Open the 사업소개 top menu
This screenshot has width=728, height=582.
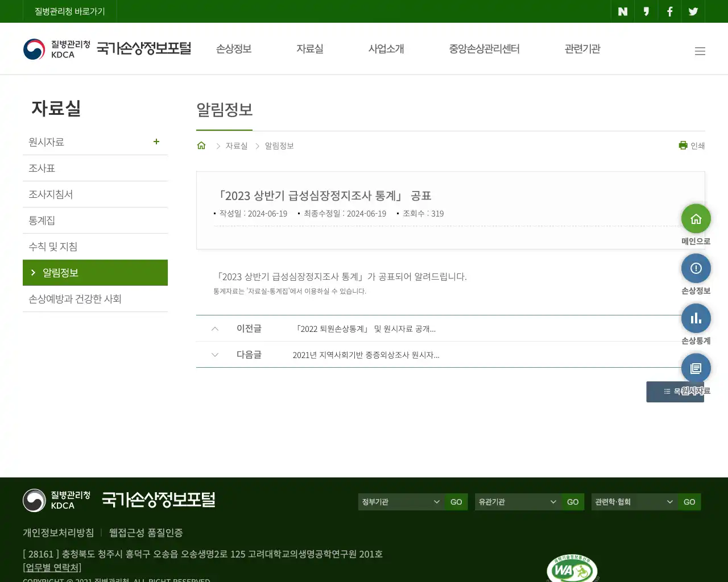pyautogui.click(x=386, y=49)
